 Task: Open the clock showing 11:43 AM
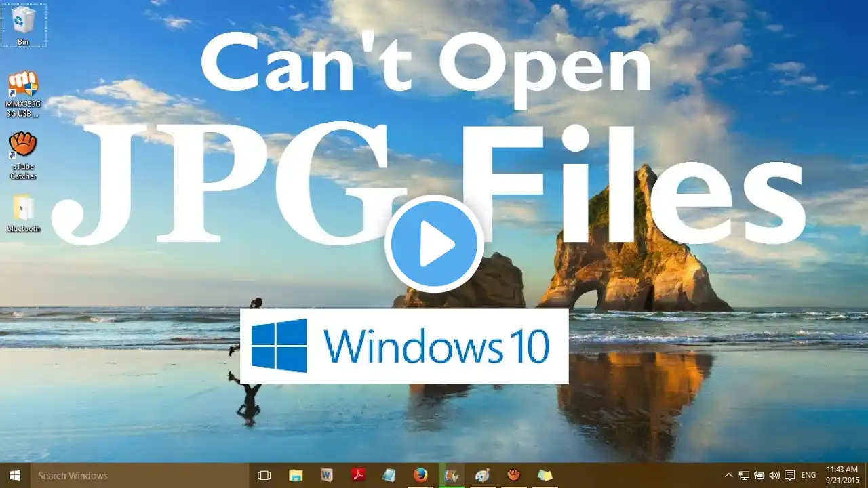click(x=842, y=475)
